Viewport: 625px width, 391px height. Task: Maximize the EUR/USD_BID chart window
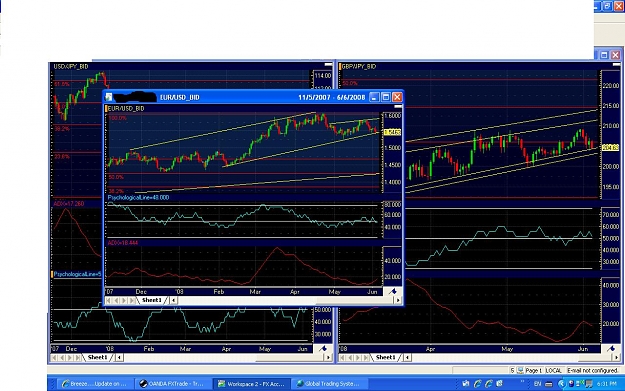point(385,97)
